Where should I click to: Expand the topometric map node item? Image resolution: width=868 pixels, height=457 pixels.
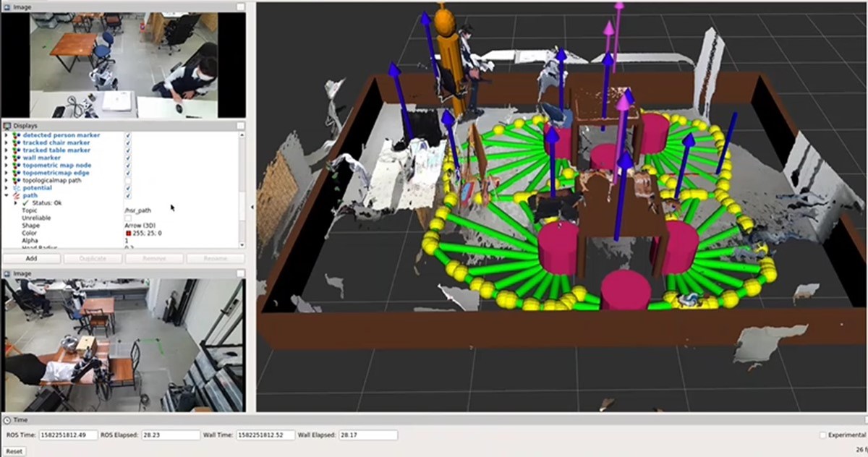tap(7, 166)
